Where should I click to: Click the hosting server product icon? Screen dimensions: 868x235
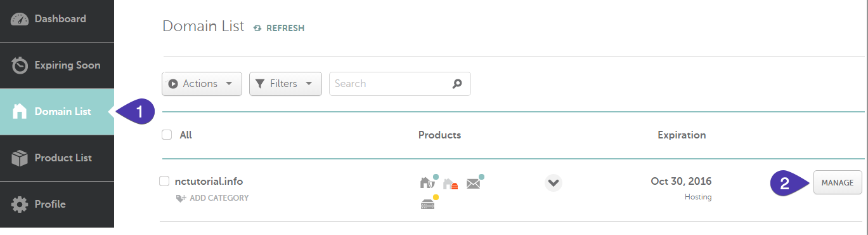point(428,203)
